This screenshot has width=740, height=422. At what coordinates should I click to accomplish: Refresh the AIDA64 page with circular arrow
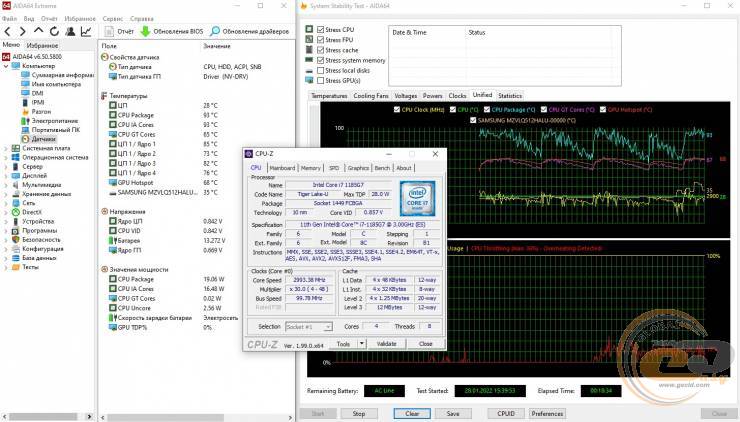(54, 32)
